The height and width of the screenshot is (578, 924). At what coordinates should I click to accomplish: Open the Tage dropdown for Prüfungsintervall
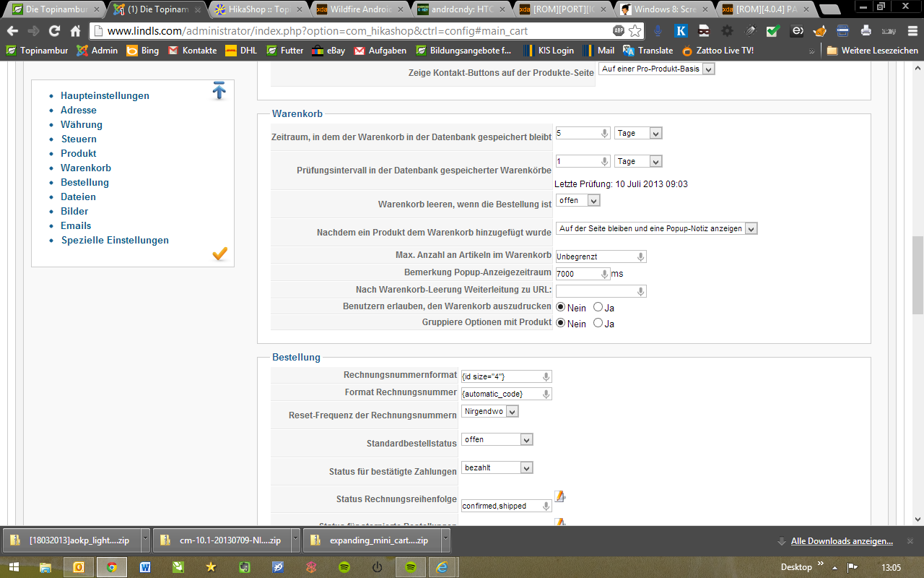click(x=638, y=161)
